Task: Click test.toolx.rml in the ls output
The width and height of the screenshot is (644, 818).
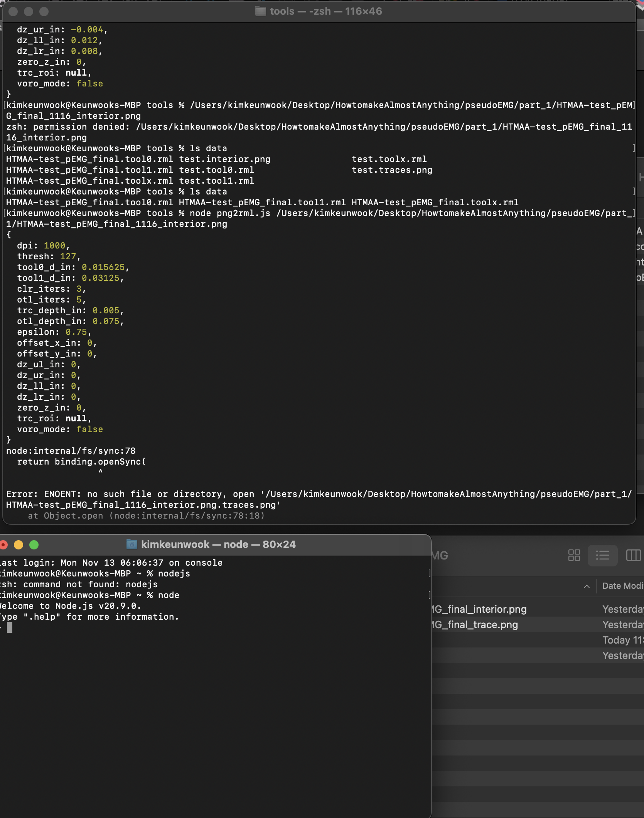Action: pos(389,159)
